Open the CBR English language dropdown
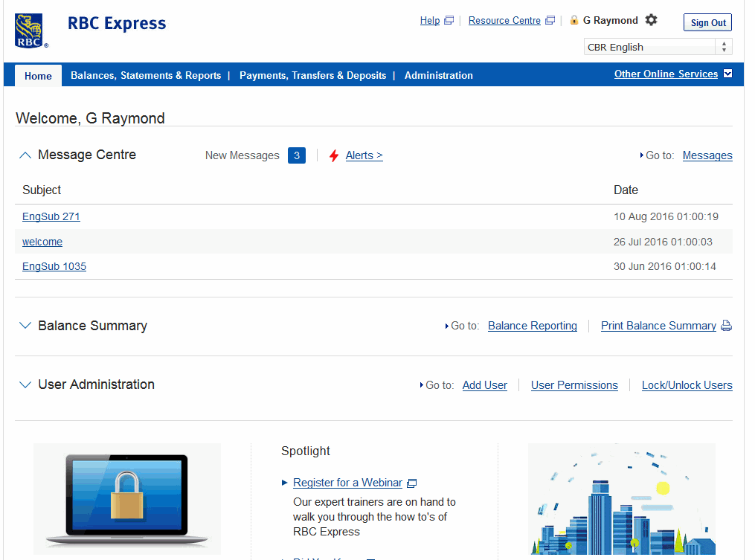The image size is (755, 560). pyautogui.click(x=658, y=47)
